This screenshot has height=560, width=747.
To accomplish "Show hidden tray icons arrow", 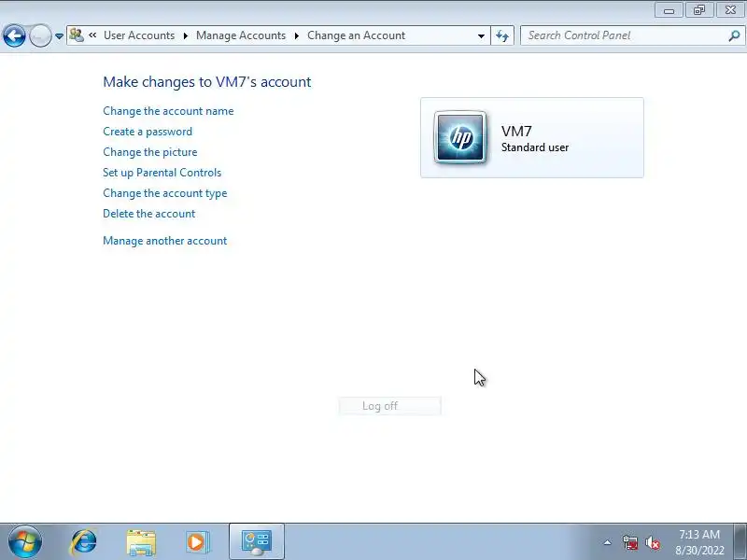I will coord(608,542).
